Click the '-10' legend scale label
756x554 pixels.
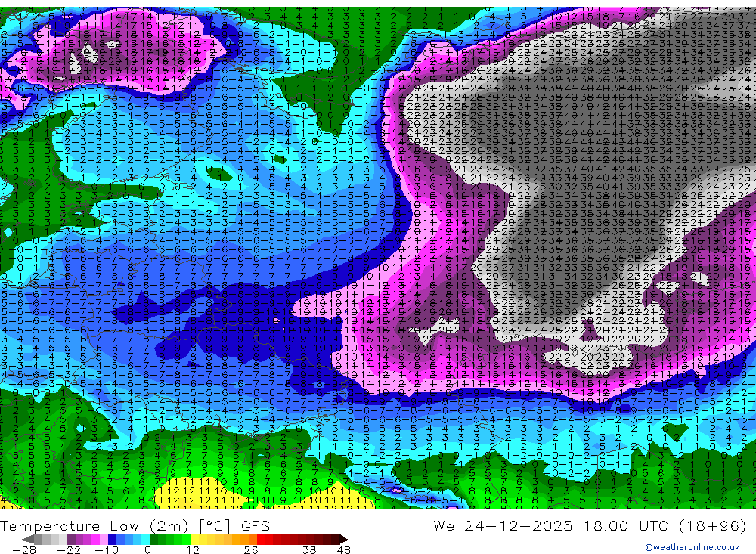point(107,550)
